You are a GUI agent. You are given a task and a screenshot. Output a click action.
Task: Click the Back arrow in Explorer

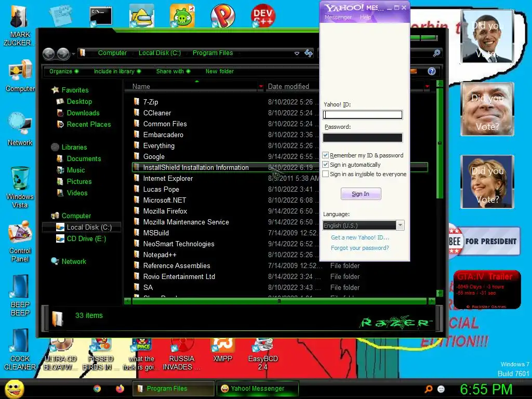click(x=48, y=54)
